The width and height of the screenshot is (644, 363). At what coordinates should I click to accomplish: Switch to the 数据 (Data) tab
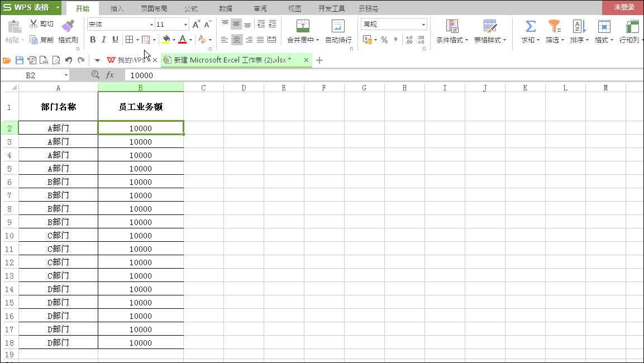[x=226, y=8]
